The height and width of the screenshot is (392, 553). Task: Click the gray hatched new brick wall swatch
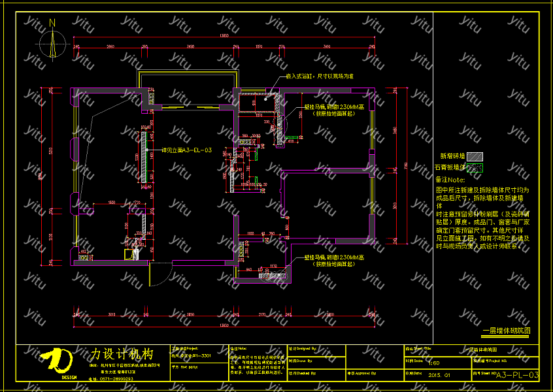click(477, 157)
